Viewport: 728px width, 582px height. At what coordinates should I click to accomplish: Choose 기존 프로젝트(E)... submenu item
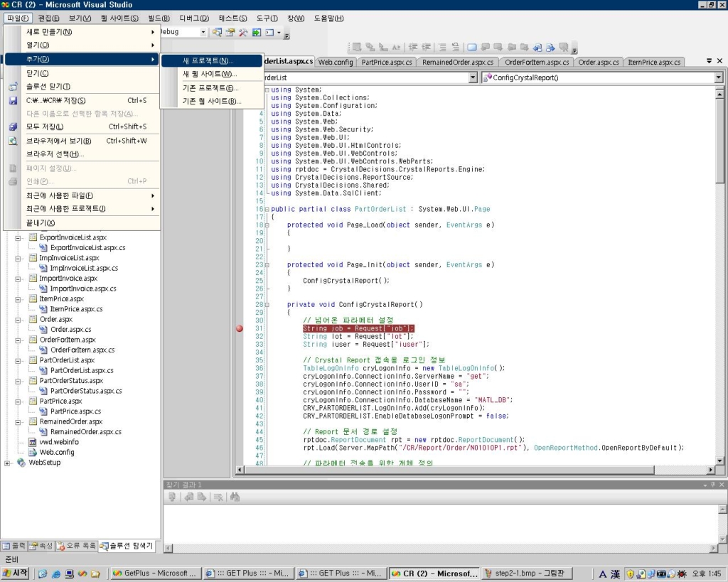coord(212,88)
